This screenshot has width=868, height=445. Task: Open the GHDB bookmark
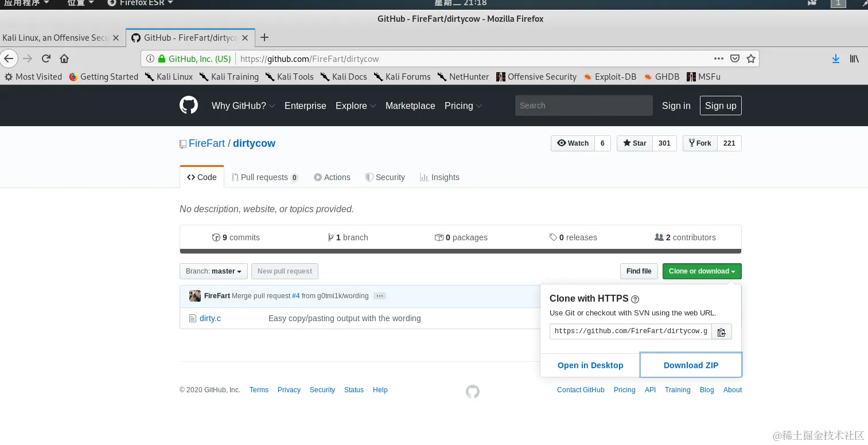point(661,76)
